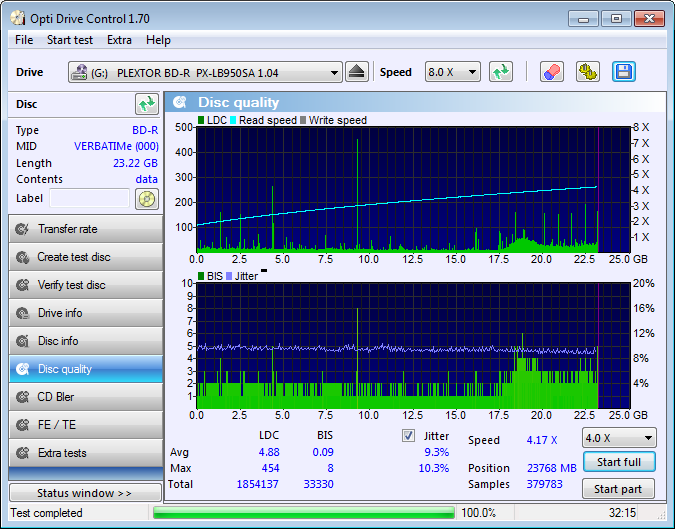The height and width of the screenshot is (529, 675).
Task: Click the MID value VERBATIMe (000)
Action: pyautogui.click(x=116, y=146)
